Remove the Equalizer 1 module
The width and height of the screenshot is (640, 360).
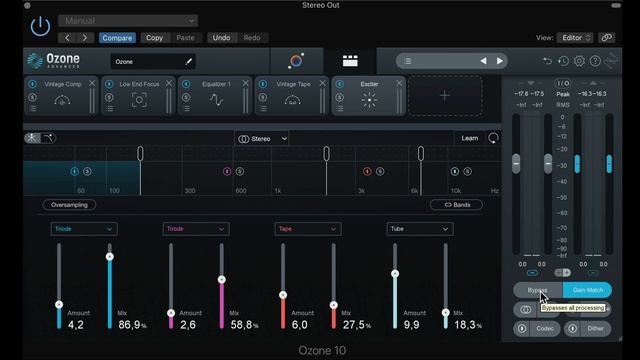[x=245, y=83]
